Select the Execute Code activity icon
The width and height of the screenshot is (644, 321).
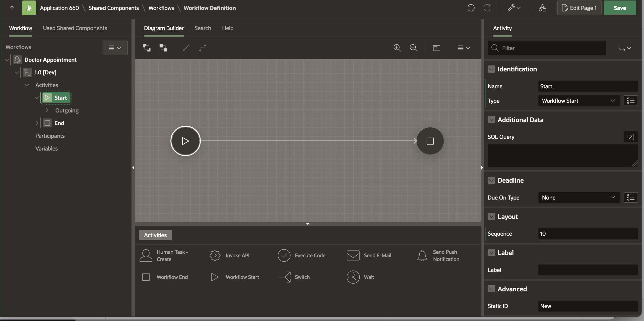pyautogui.click(x=284, y=255)
